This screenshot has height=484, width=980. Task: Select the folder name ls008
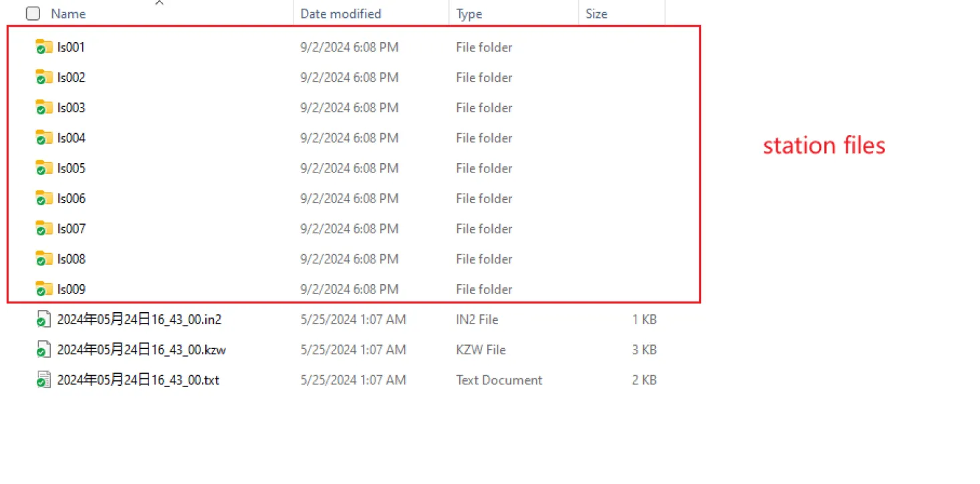(x=71, y=259)
